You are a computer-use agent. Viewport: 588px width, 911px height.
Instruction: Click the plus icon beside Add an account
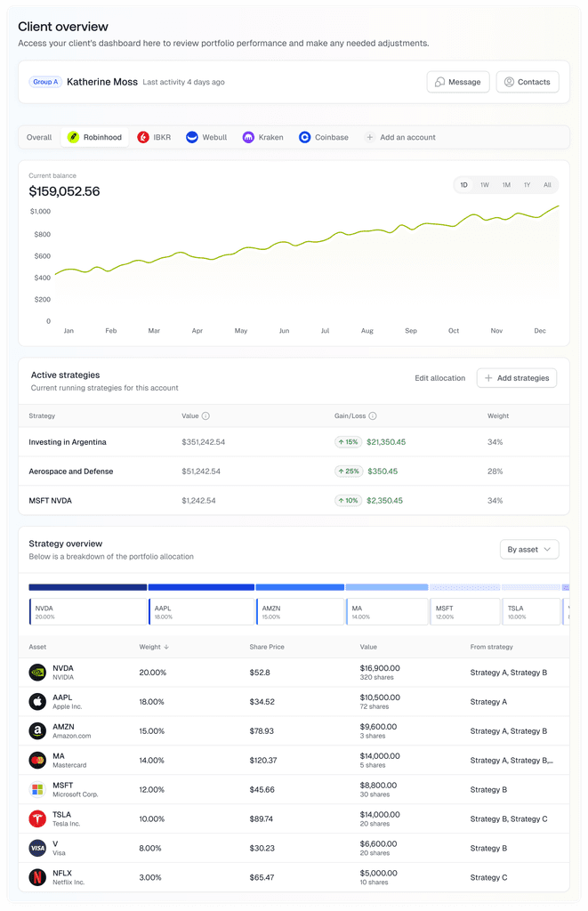tap(369, 137)
